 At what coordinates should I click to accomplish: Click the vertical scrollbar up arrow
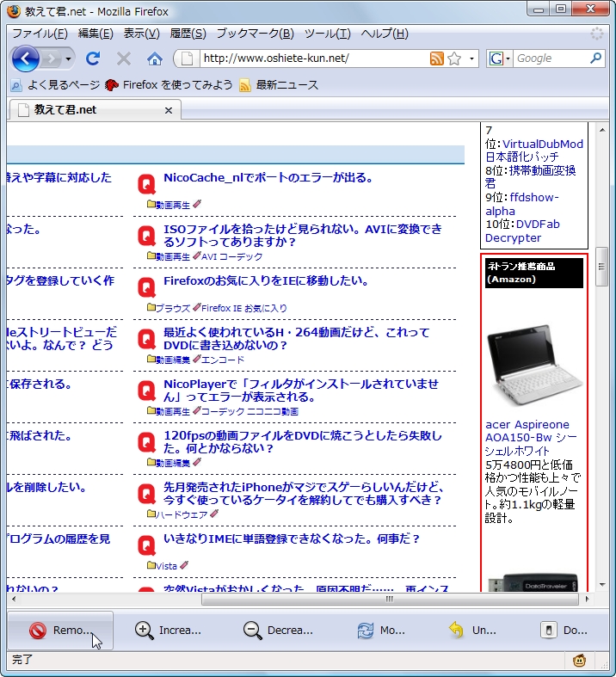click(601, 130)
